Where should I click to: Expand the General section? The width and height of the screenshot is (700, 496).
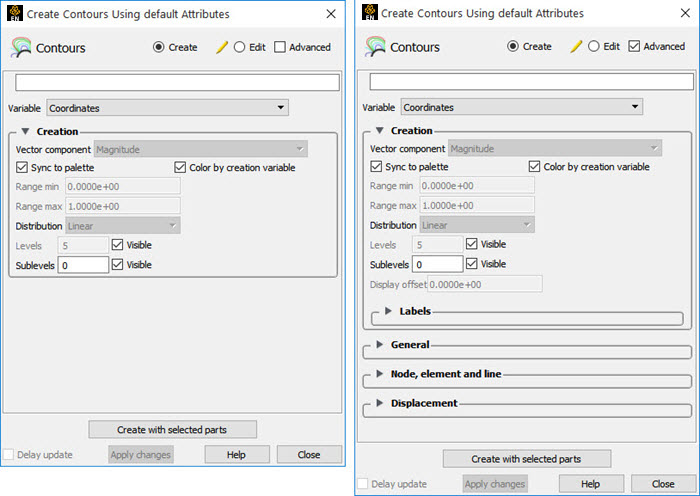coord(379,344)
